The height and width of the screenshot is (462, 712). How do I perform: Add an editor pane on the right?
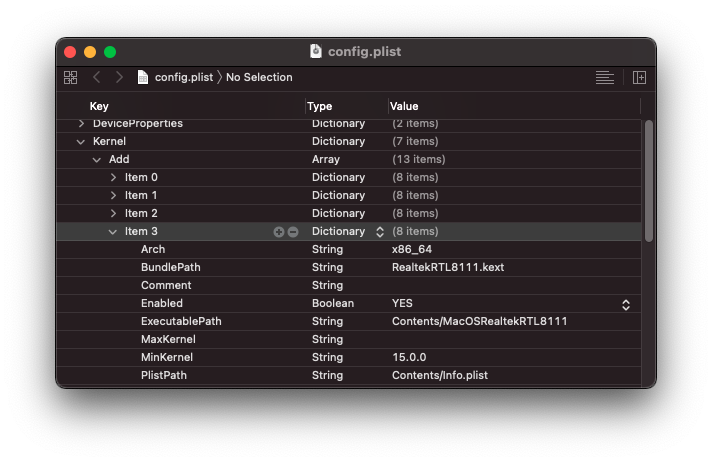point(639,77)
